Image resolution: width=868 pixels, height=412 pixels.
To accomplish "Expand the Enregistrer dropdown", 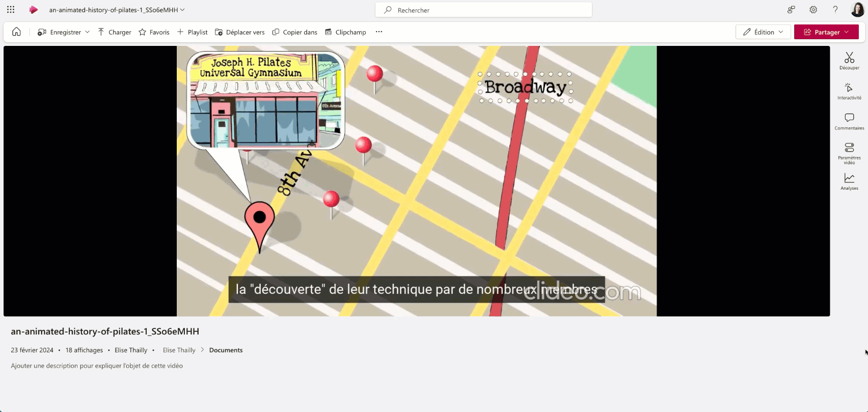I will pos(87,32).
